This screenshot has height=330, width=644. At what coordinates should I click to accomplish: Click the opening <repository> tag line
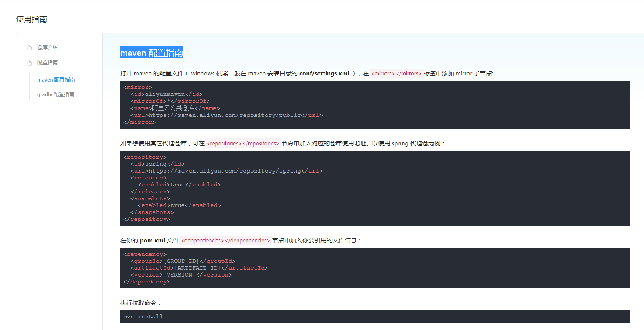[145, 157]
